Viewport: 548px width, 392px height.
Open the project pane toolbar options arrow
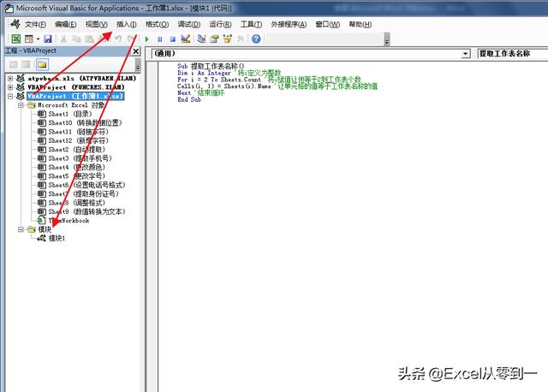tap(138, 65)
